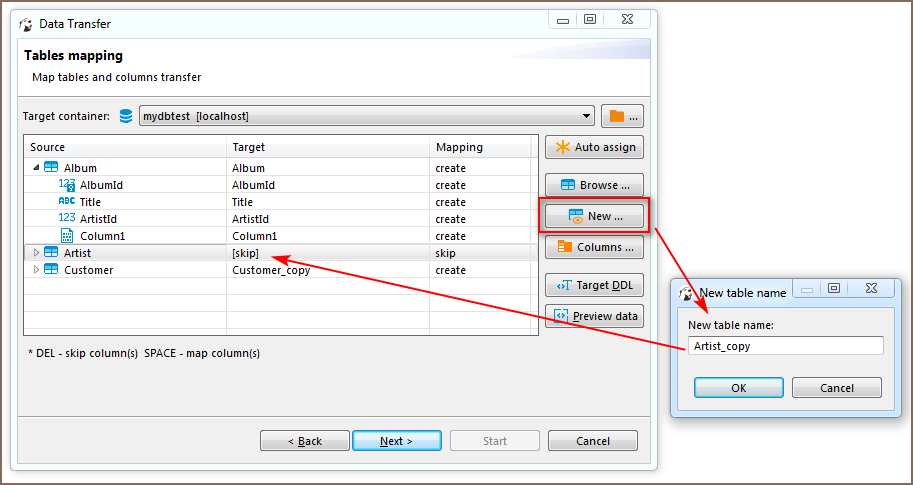
Task: Click the database icon next to mydbtest
Action: (x=126, y=116)
